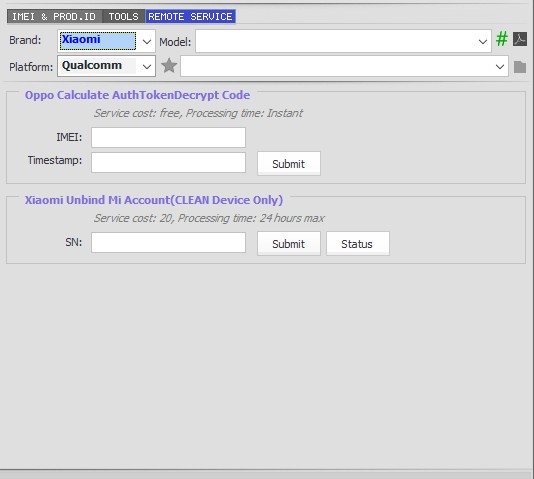Submit the Xiaomi Unbind Mi Account request
This screenshot has width=534, height=479.
289,244
